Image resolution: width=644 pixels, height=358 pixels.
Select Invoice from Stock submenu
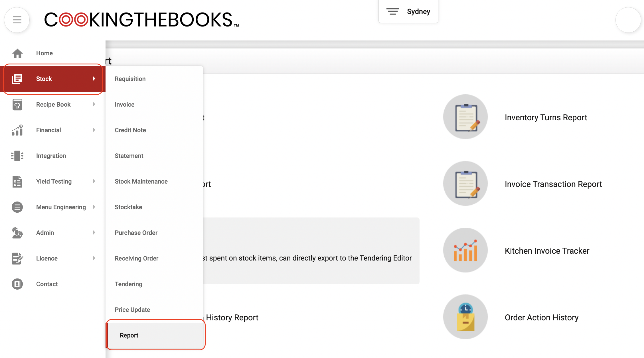(x=154, y=105)
